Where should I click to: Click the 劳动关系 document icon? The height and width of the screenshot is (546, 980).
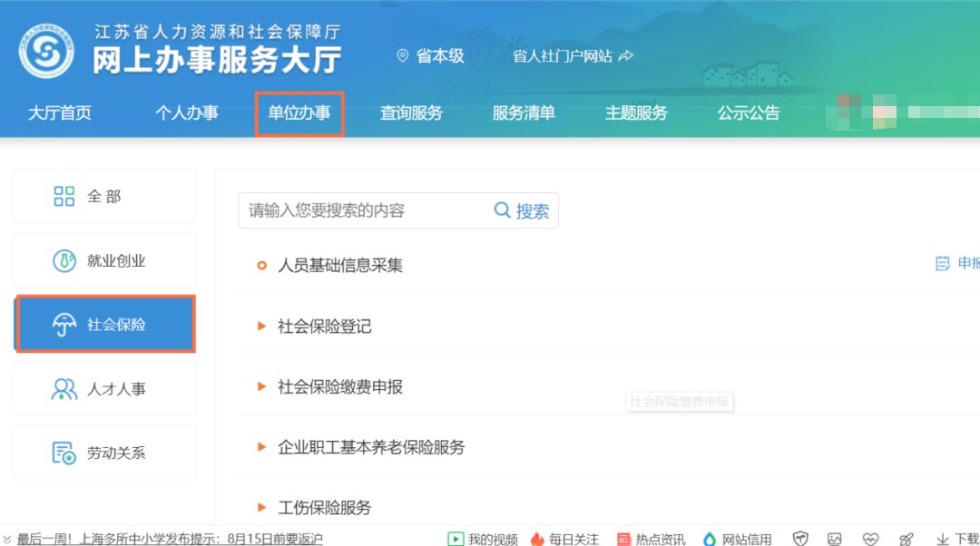point(64,453)
